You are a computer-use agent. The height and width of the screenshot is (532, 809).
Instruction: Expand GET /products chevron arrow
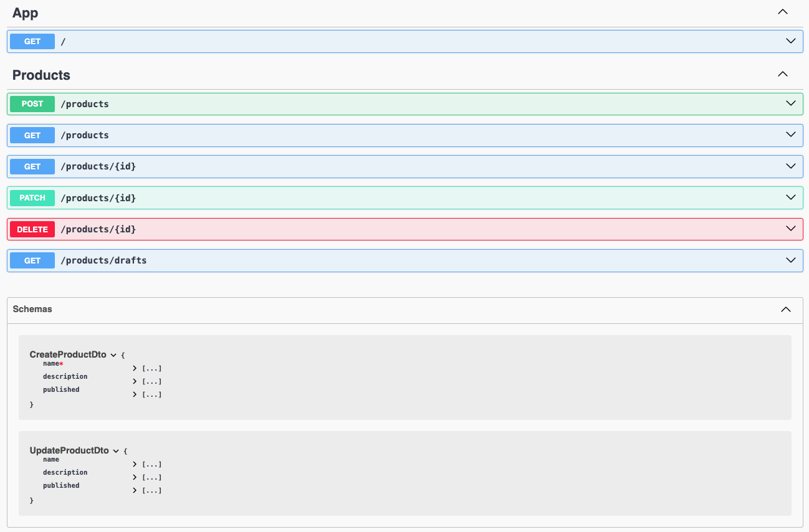click(x=791, y=135)
